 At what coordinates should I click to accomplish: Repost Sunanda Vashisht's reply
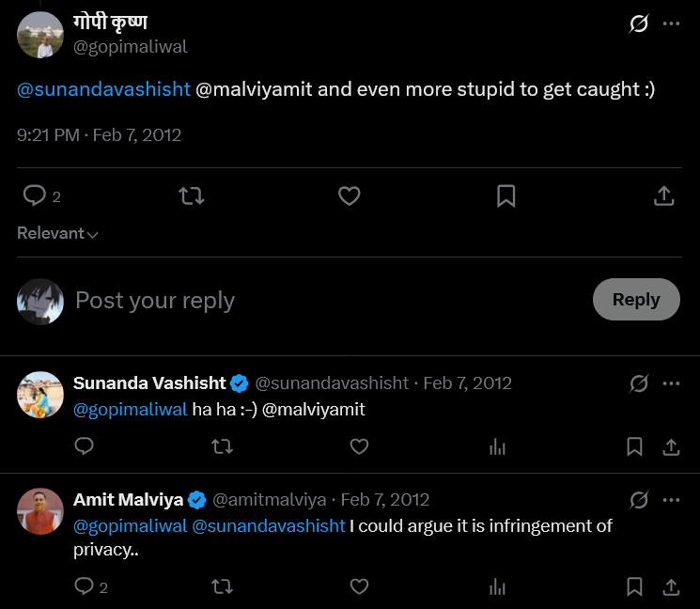pos(222,446)
